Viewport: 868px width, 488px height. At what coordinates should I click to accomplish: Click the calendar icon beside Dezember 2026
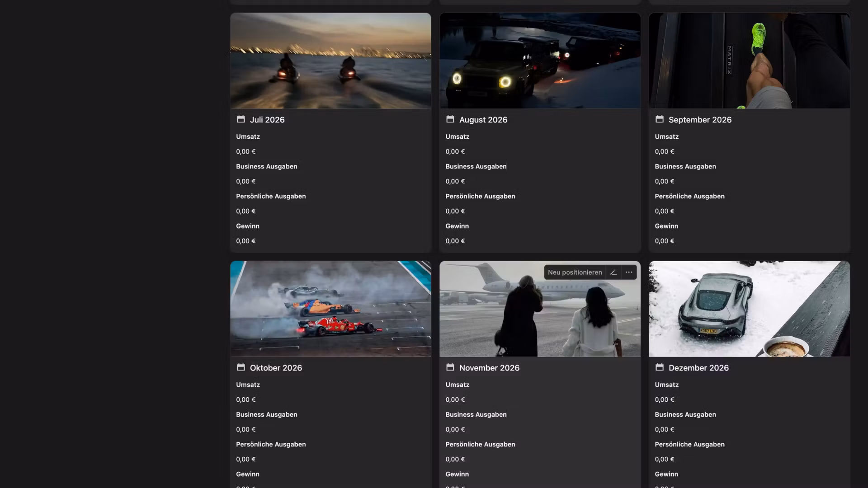[x=659, y=367]
